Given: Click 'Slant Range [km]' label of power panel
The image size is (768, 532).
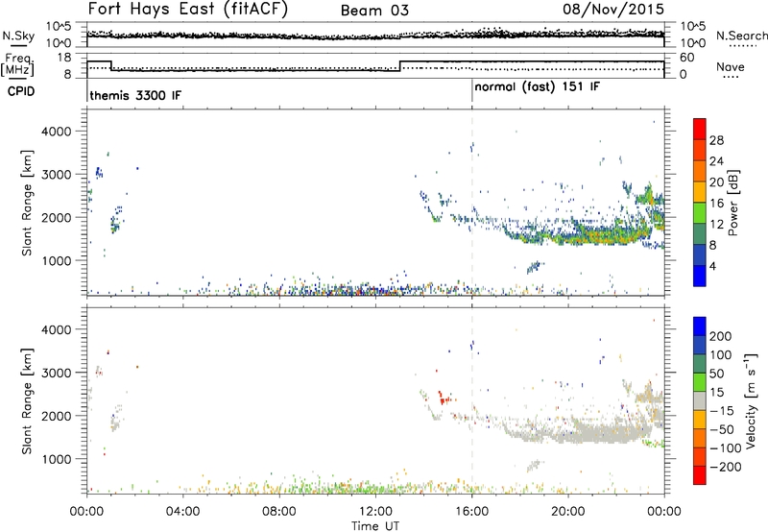Looking at the screenshot, I should [x=27, y=203].
